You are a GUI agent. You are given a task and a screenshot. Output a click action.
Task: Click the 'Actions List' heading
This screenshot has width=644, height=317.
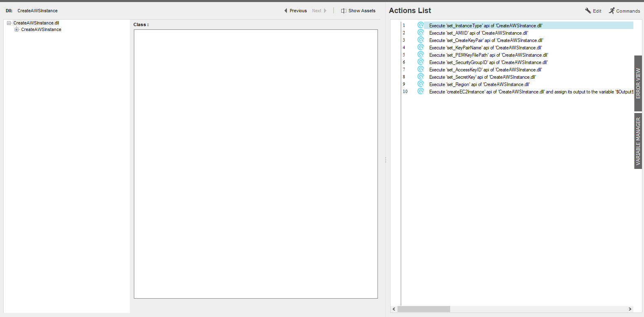(410, 11)
